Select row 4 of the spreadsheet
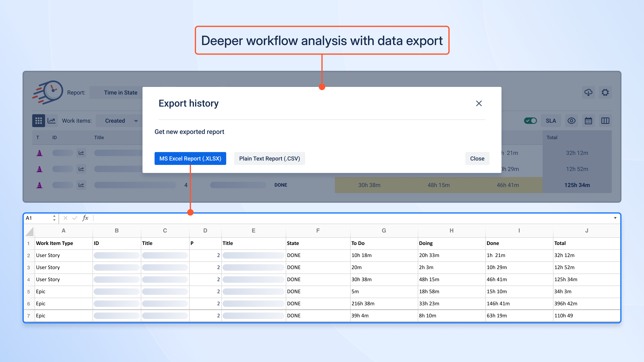 click(x=29, y=279)
